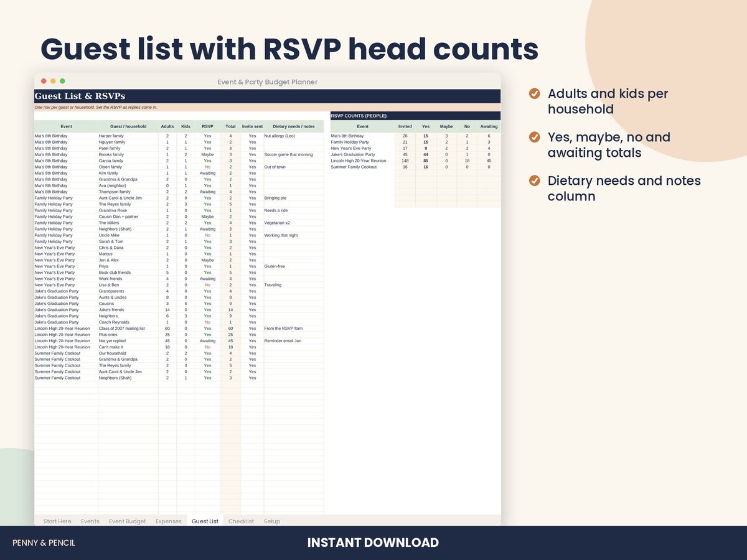
Task: Click the Invite sent column header
Action: pos(252,126)
